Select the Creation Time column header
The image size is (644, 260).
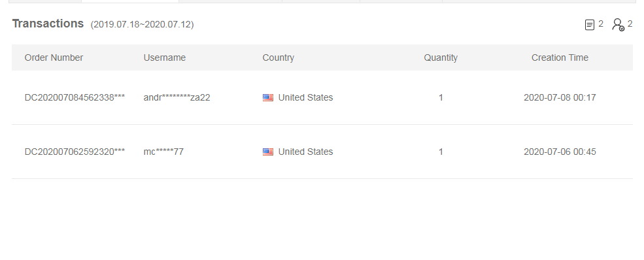point(560,58)
